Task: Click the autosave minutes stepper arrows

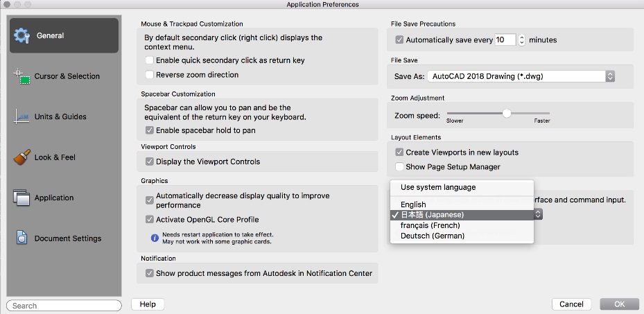Action: [x=522, y=40]
